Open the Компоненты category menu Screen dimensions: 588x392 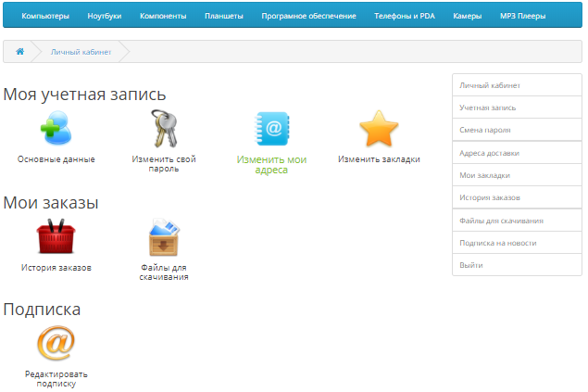point(163,16)
